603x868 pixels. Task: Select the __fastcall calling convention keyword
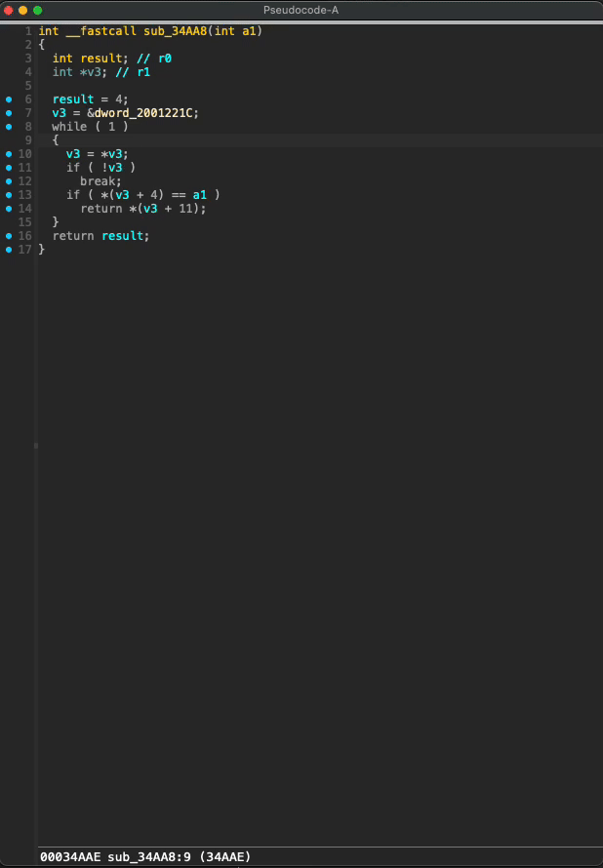coord(101,31)
